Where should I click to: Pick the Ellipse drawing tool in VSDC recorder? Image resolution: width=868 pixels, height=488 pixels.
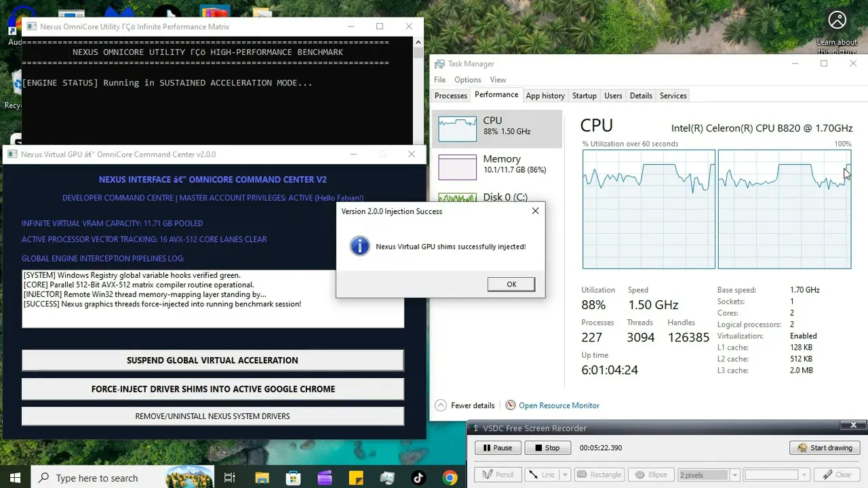point(650,474)
